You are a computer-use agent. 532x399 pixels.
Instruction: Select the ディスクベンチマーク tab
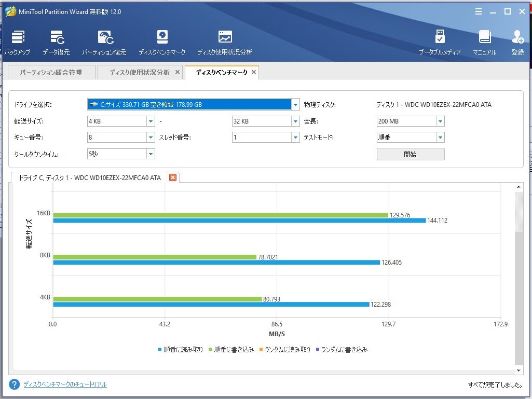(221, 72)
